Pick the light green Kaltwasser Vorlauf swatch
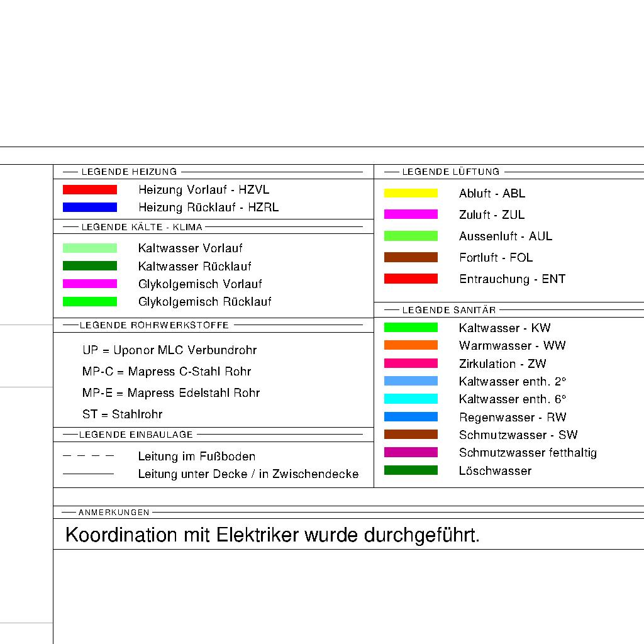 (x=90, y=248)
